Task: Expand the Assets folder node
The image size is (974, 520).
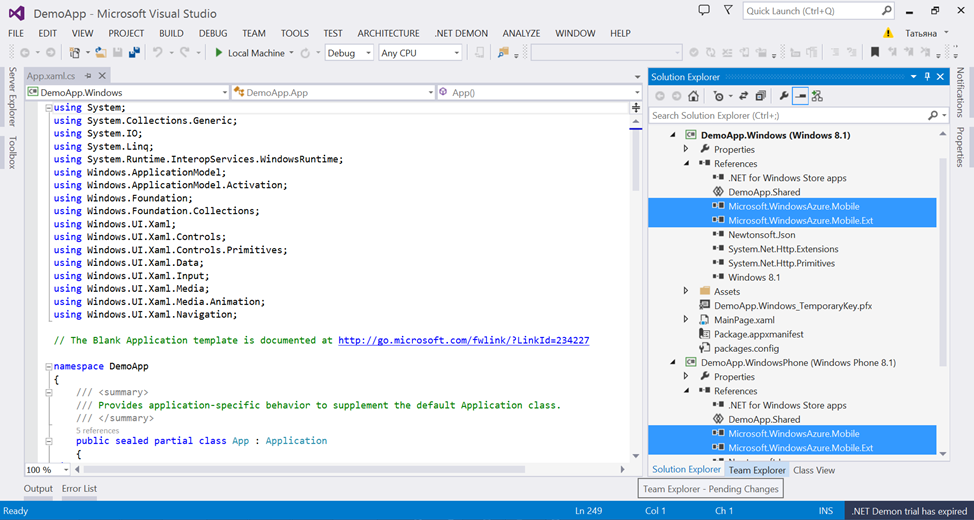Action: click(686, 291)
